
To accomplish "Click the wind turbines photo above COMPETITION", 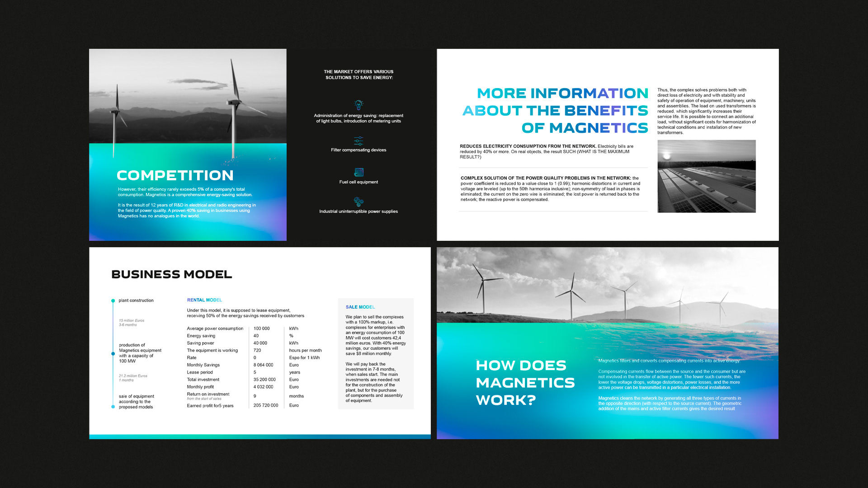I will [x=188, y=96].
